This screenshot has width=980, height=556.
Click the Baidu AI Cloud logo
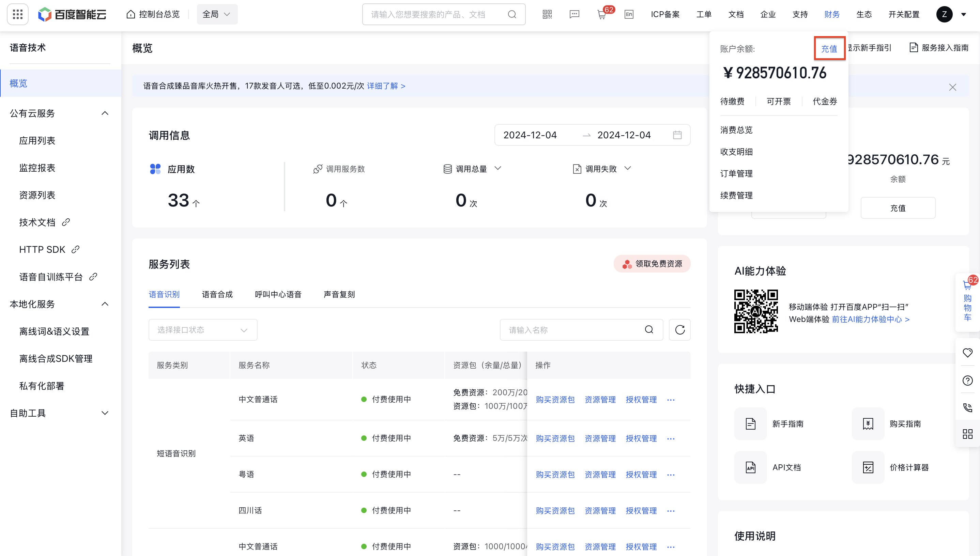click(72, 15)
